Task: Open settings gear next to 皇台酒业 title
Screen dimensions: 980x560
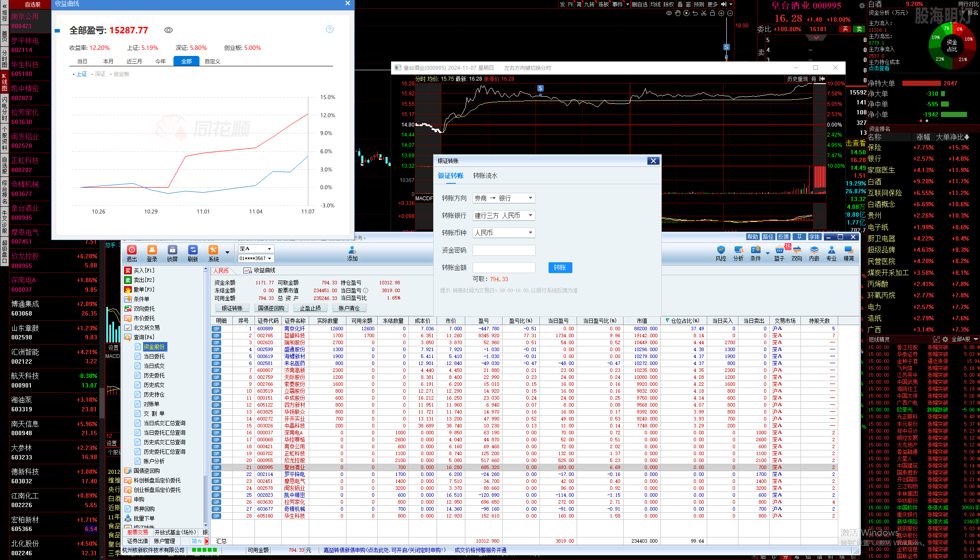Action: point(862,6)
